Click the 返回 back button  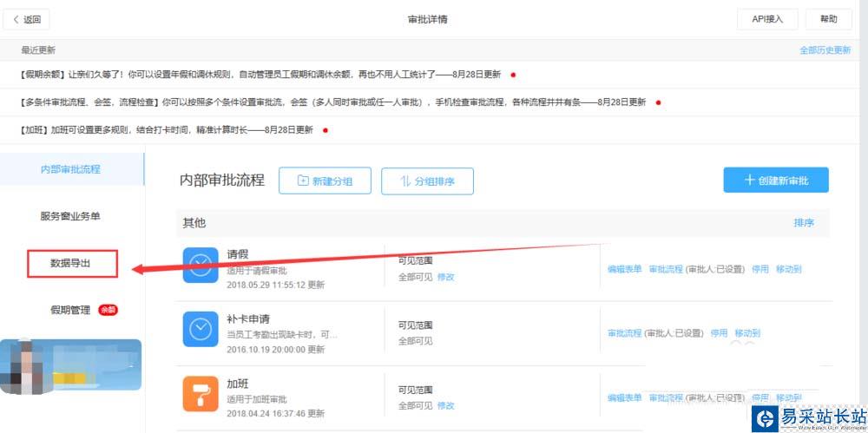pyautogui.click(x=27, y=19)
